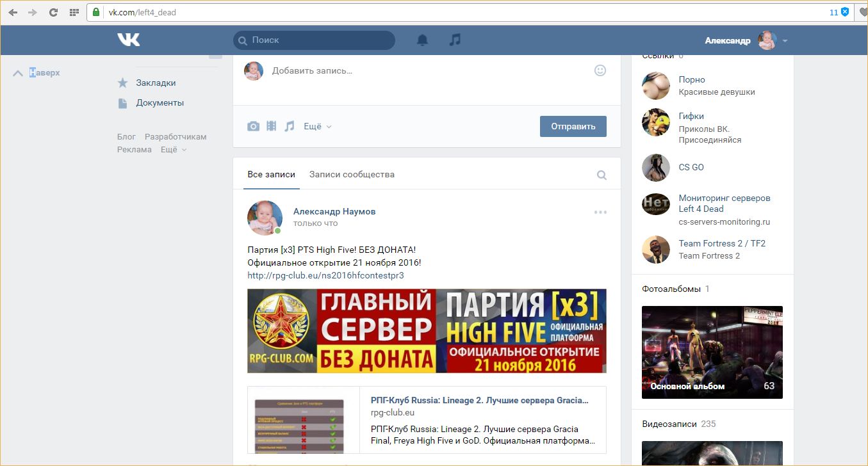Switch to the Записи сообщества tab

pyautogui.click(x=352, y=174)
